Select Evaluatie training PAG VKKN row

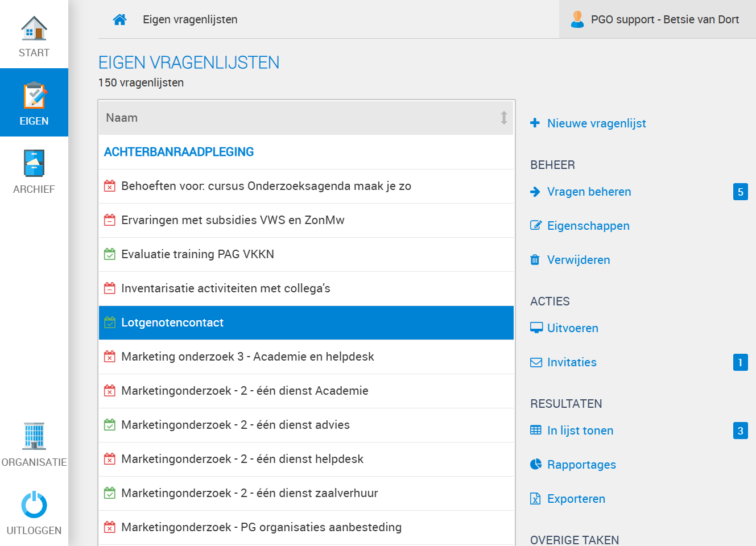click(306, 254)
